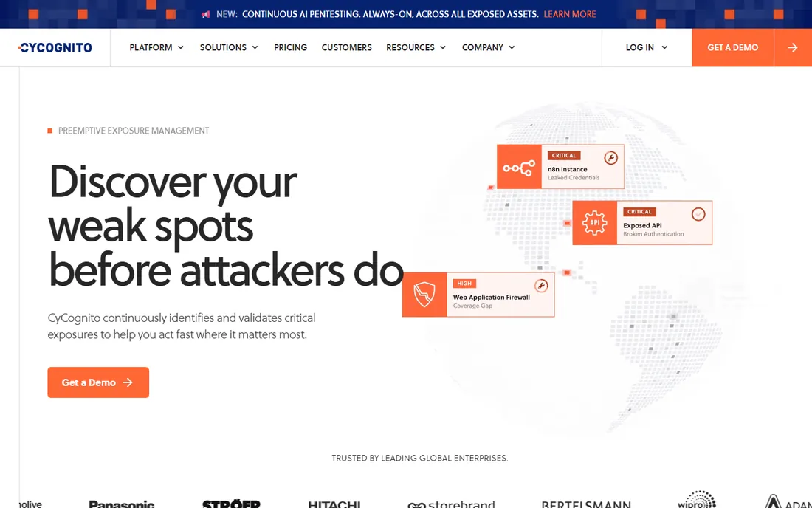Click the arrow icon beside Get a Demo header
Screen dimensions: 812x508
pos(792,48)
